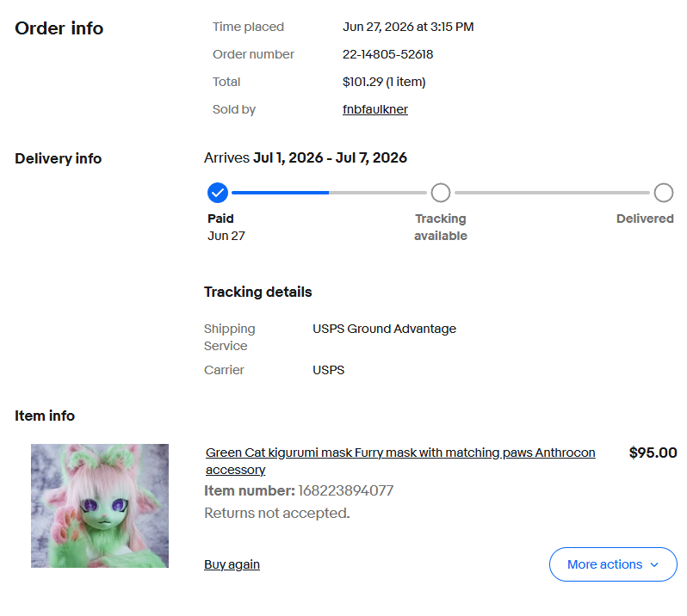Click the blue delivery progress bar segment

(x=281, y=193)
